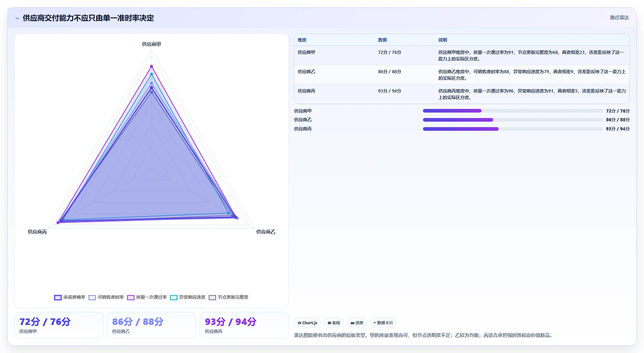Viewport: 644px width, 353px height.
Task: Click the 86分 / 88分 table cell
Action: (389, 72)
